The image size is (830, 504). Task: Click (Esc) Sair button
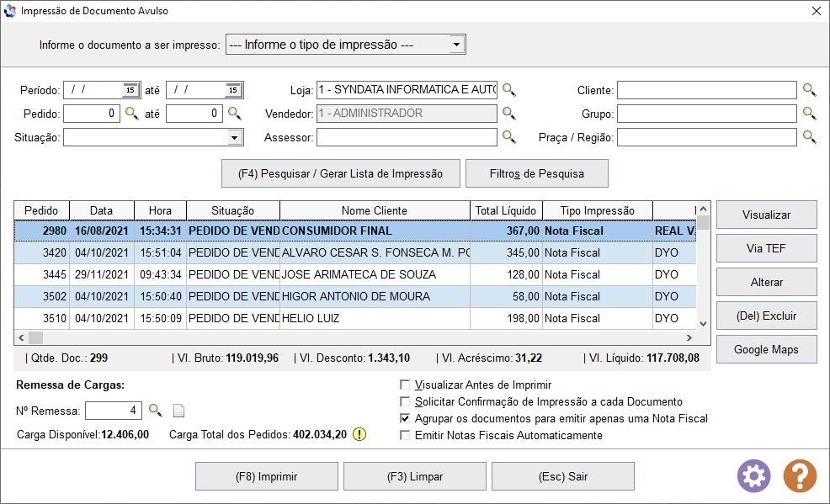point(563,476)
